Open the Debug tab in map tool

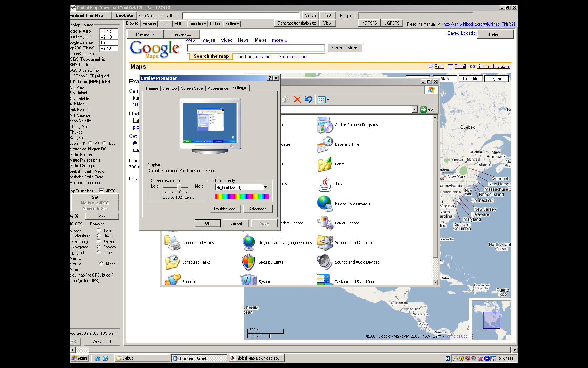tap(216, 24)
